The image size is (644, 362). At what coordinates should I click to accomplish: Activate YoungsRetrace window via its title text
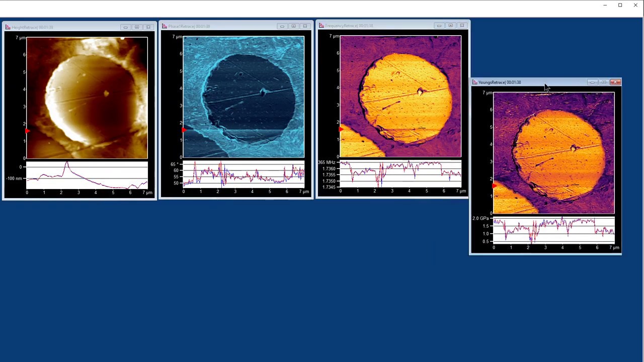(500, 82)
